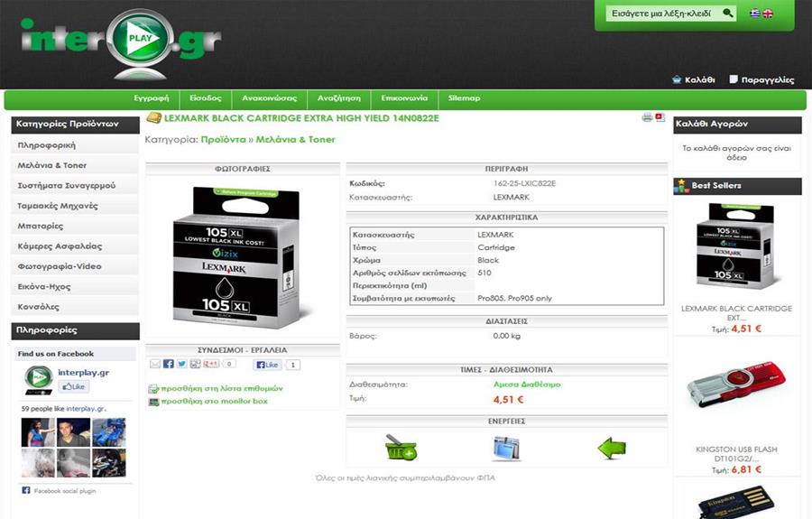Screen dimensions: 812x519
Task: Click the Άμεσα Διαθέσιμο availability text
Action: [x=527, y=385]
